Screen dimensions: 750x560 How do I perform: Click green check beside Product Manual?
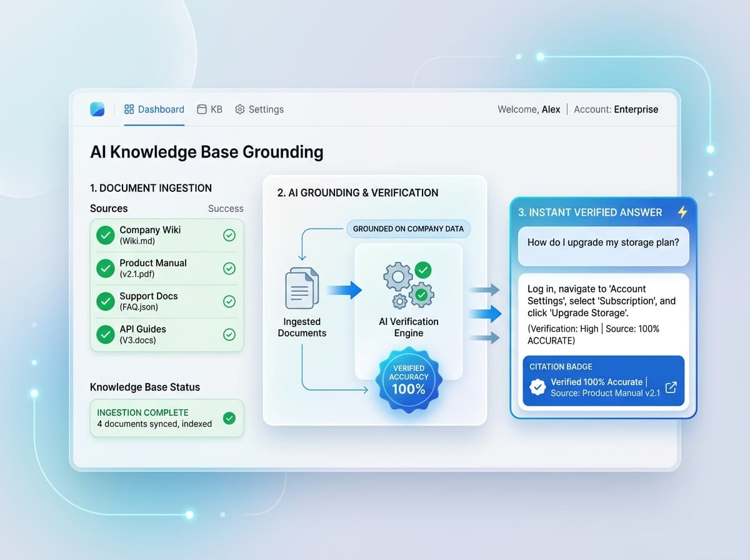[x=105, y=268]
